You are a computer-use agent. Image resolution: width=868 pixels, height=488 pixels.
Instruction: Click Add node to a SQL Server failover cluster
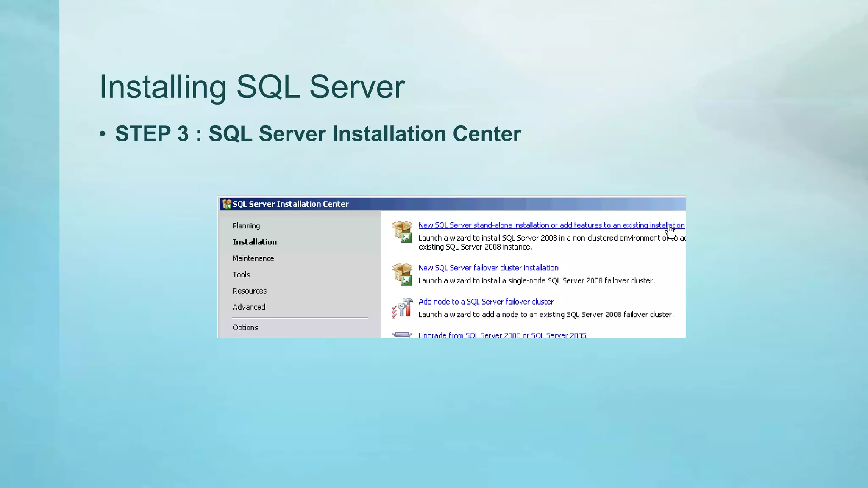486,302
